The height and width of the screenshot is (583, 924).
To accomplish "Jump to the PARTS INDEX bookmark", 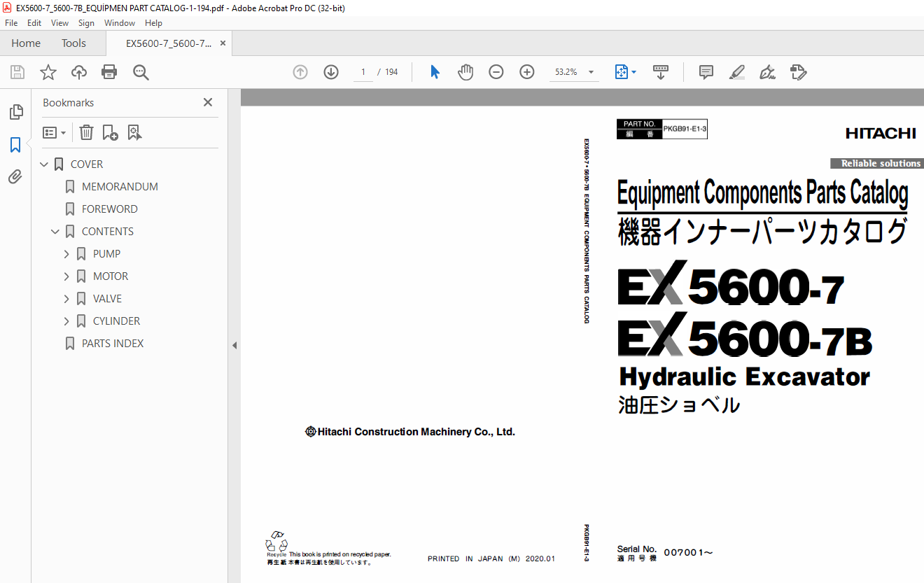I will pos(113,344).
